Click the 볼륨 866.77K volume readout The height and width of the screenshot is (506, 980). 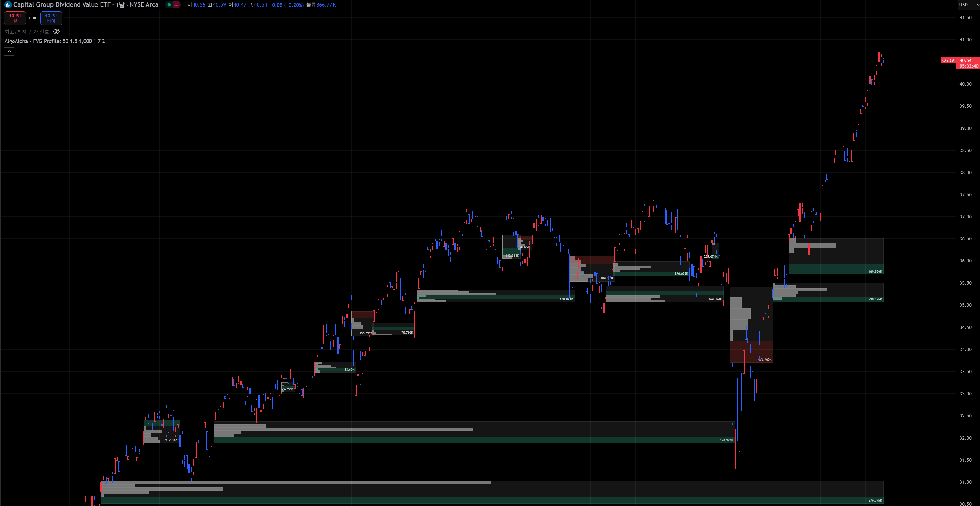coord(321,5)
